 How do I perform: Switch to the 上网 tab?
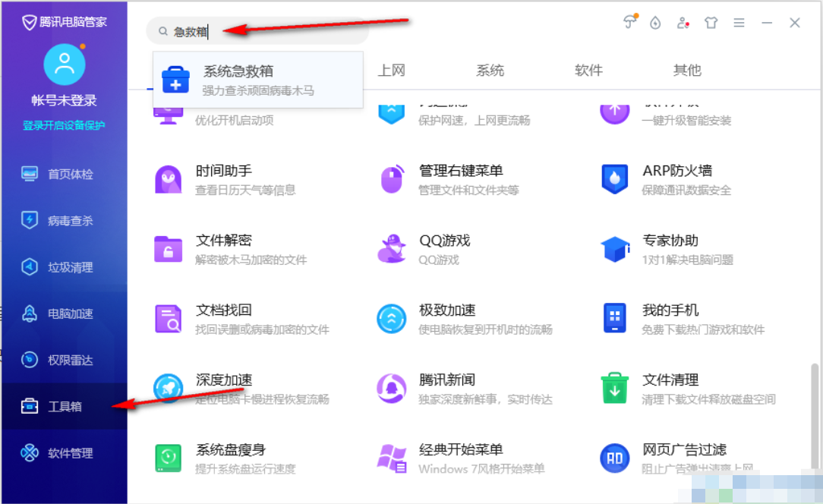pyautogui.click(x=392, y=70)
